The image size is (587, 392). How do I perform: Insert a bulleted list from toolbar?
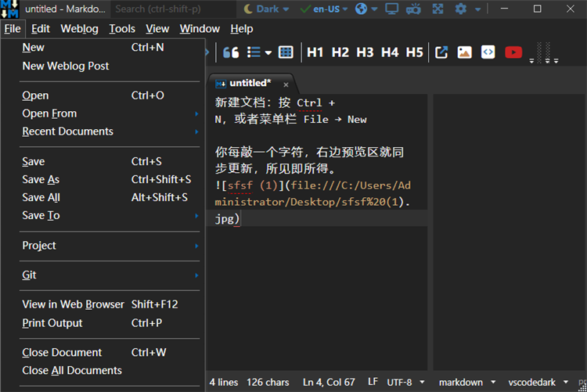254,52
